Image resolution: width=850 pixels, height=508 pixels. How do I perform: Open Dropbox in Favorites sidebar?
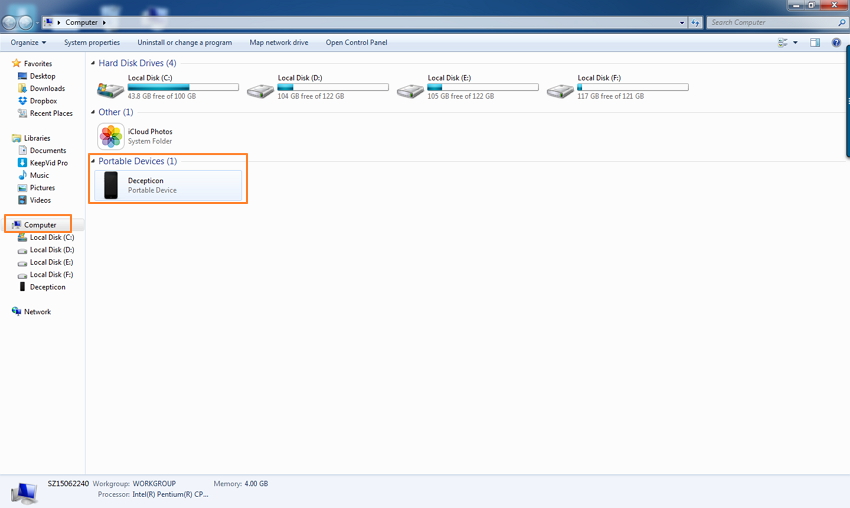click(x=43, y=101)
